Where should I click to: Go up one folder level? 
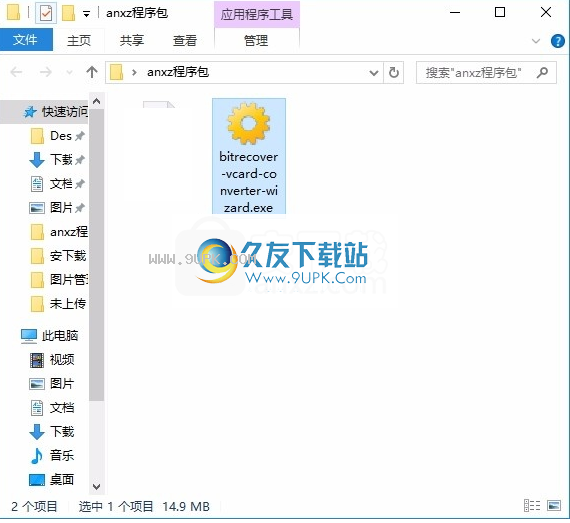(x=92, y=72)
